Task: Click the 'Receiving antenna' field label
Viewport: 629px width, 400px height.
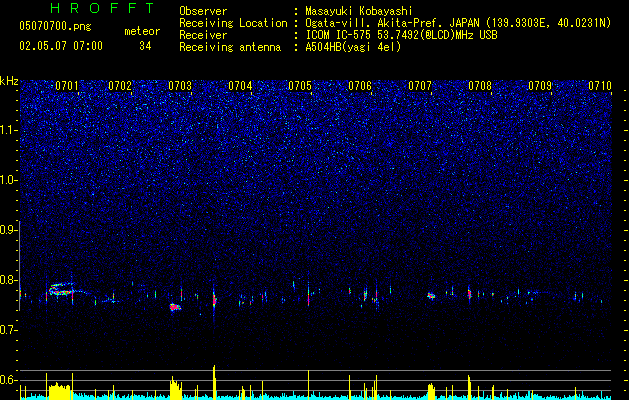Action: (230, 47)
